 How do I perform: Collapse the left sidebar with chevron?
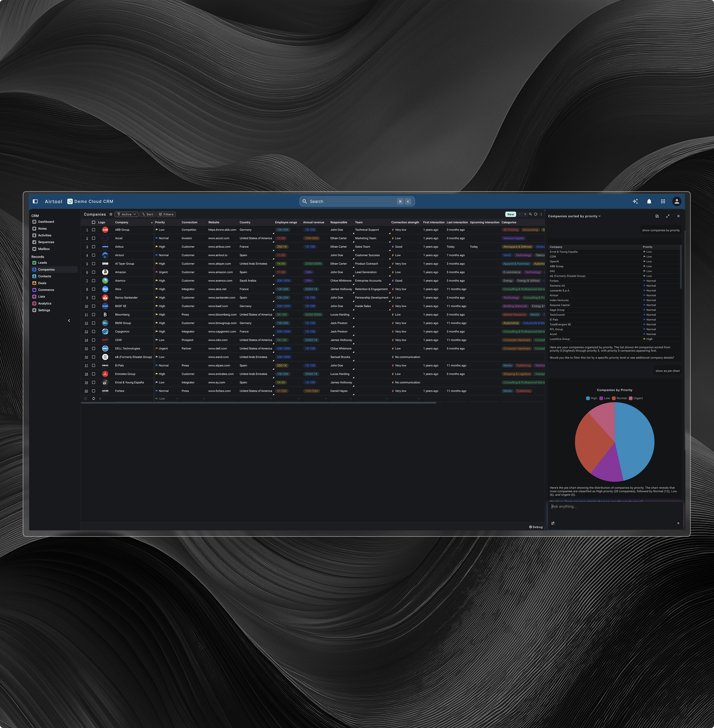[x=69, y=321]
